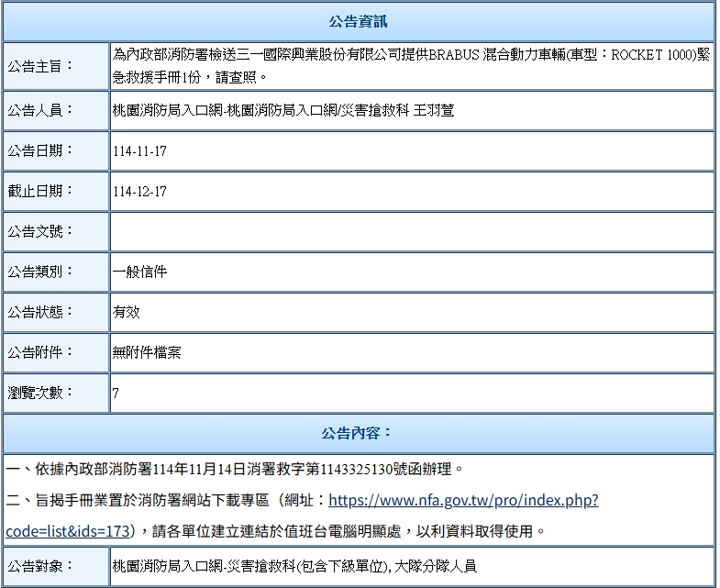This screenshot has height=588, width=720.
Task: Click the view count value 7
Action: pos(116,394)
